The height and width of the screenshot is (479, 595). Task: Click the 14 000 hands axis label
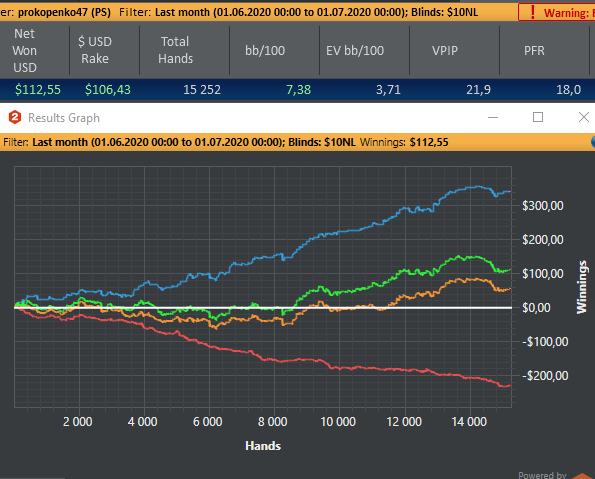469,422
